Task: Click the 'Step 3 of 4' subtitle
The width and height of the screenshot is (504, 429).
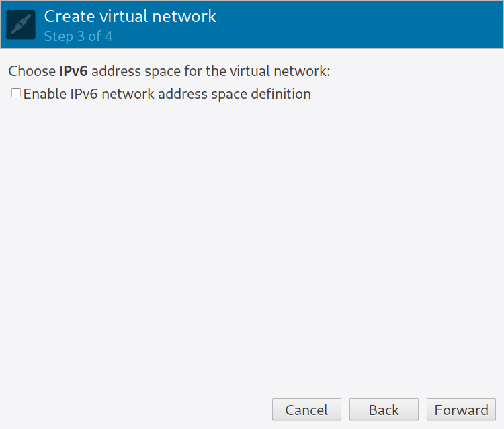Action: [x=79, y=36]
